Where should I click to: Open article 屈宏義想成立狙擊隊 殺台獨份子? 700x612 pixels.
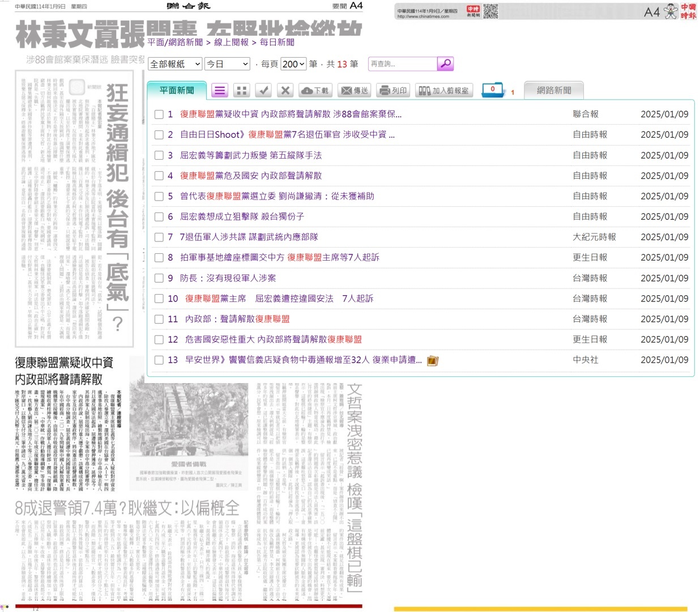coord(242,216)
